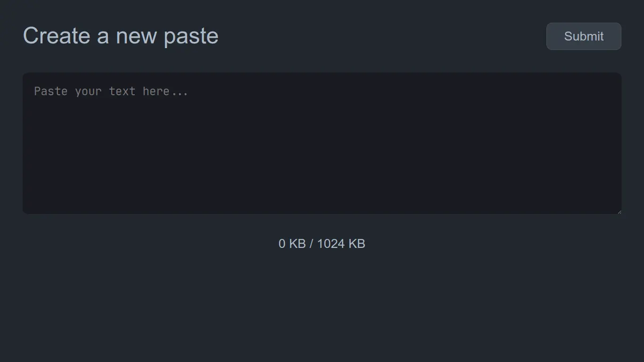Image resolution: width=644 pixels, height=362 pixels.
Task: Click the '1024 KB' portion of the counter
Action: pyautogui.click(x=341, y=244)
